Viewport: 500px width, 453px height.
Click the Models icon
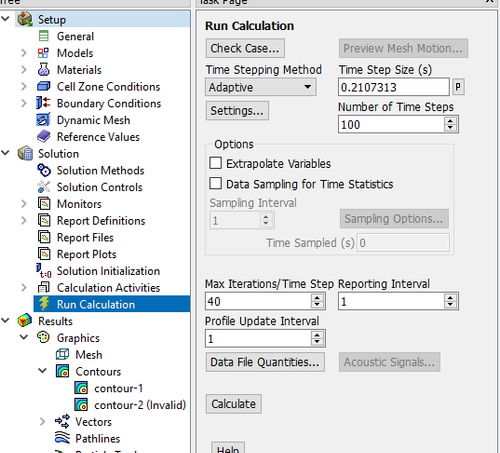[x=43, y=53]
